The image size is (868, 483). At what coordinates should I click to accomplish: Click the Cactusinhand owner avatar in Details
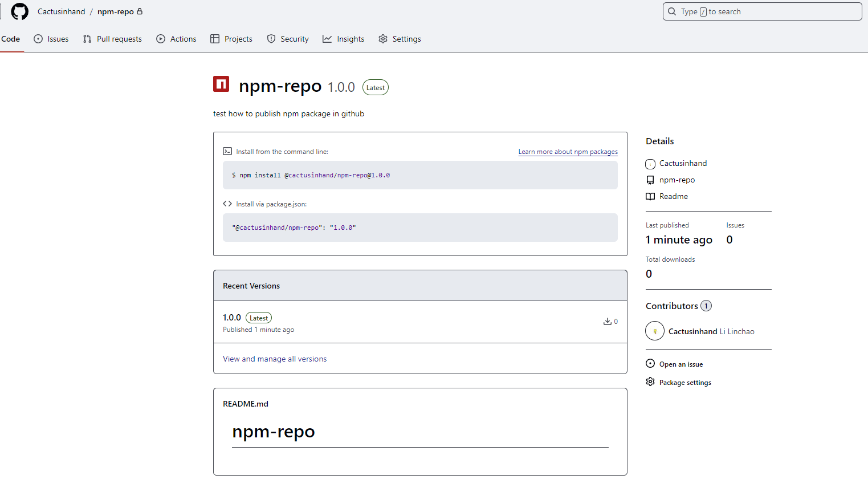pos(650,164)
